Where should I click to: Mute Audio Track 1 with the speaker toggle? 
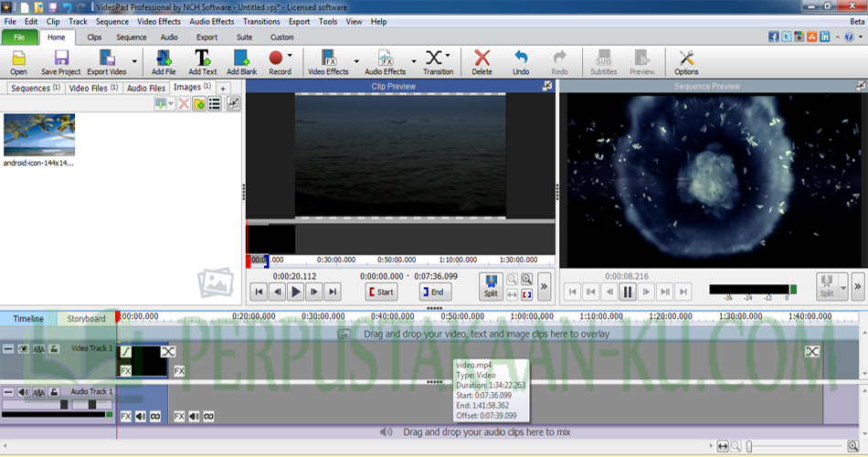(x=23, y=392)
